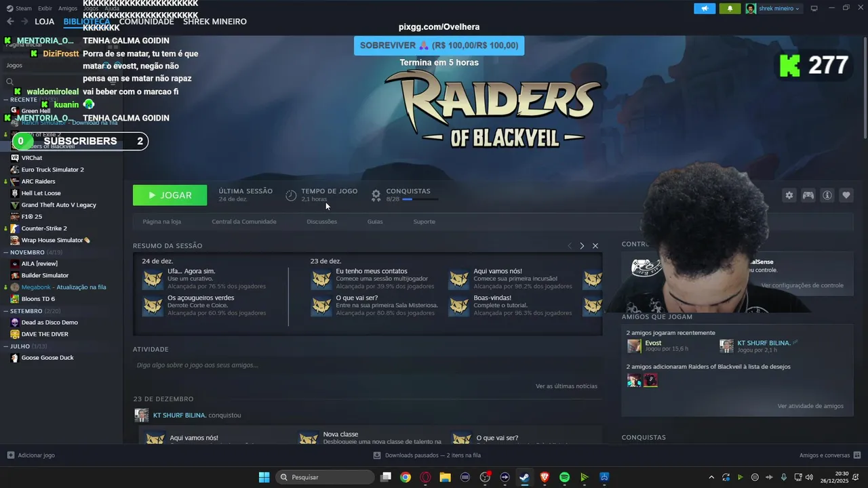Click Adicionar jogo at bottom left

click(31, 455)
